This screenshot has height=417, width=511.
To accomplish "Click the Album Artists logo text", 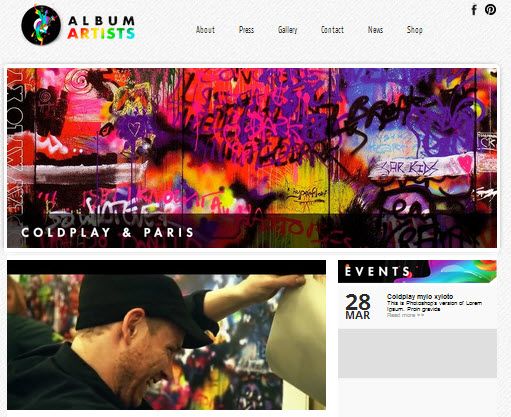I will [x=101, y=27].
